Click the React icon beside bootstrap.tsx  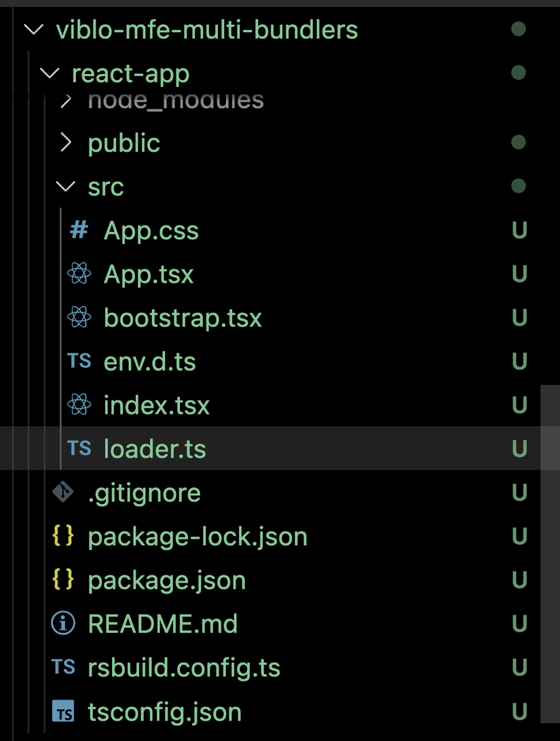[79, 317]
